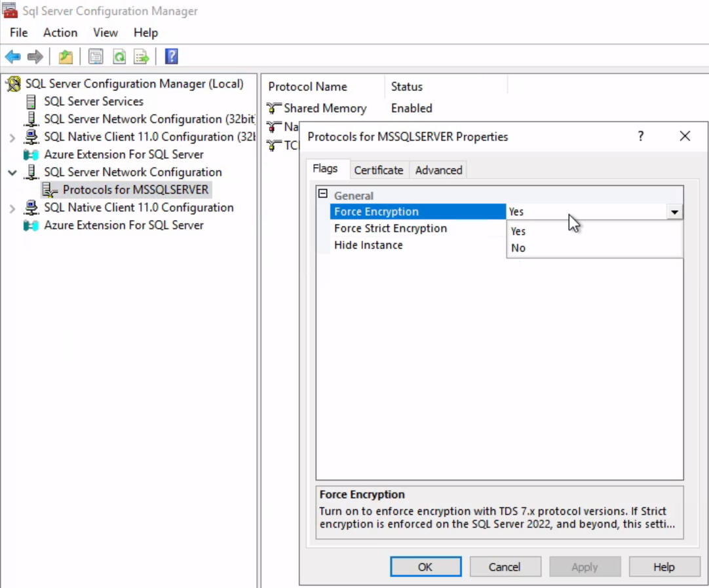Click the first Azure Extension For SQL Server icon
Image resolution: width=709 pixels, height=588 pixels.
[31, 155]
